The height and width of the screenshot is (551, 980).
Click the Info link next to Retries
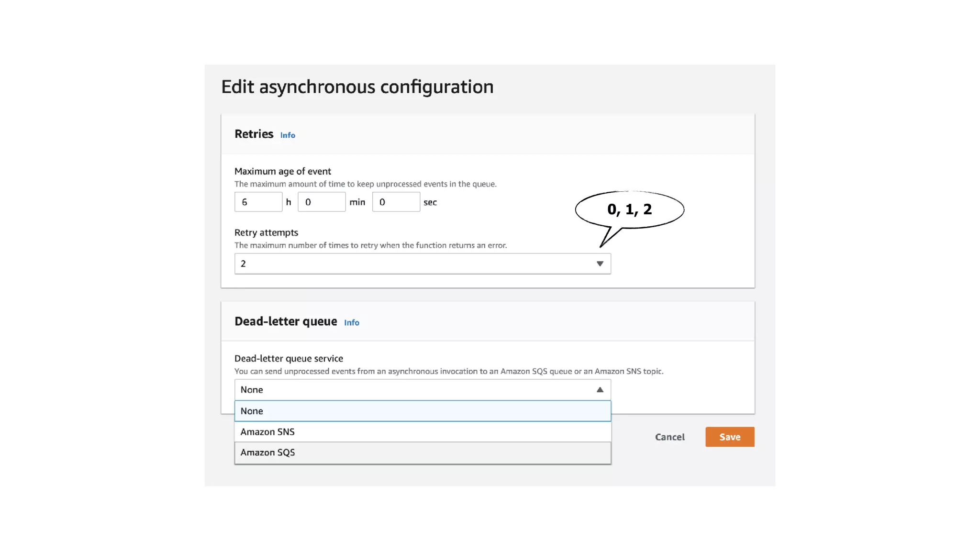point(288,135)
